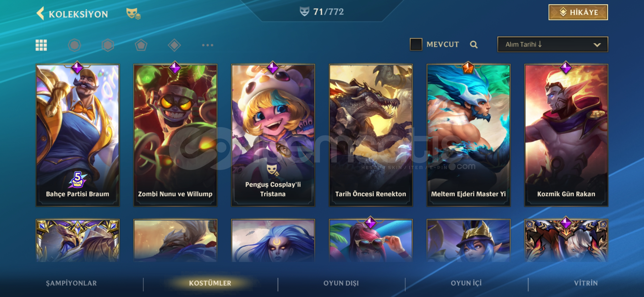Open the Alım Tarihi sort dropdown
644x297 pixels.
553,44
